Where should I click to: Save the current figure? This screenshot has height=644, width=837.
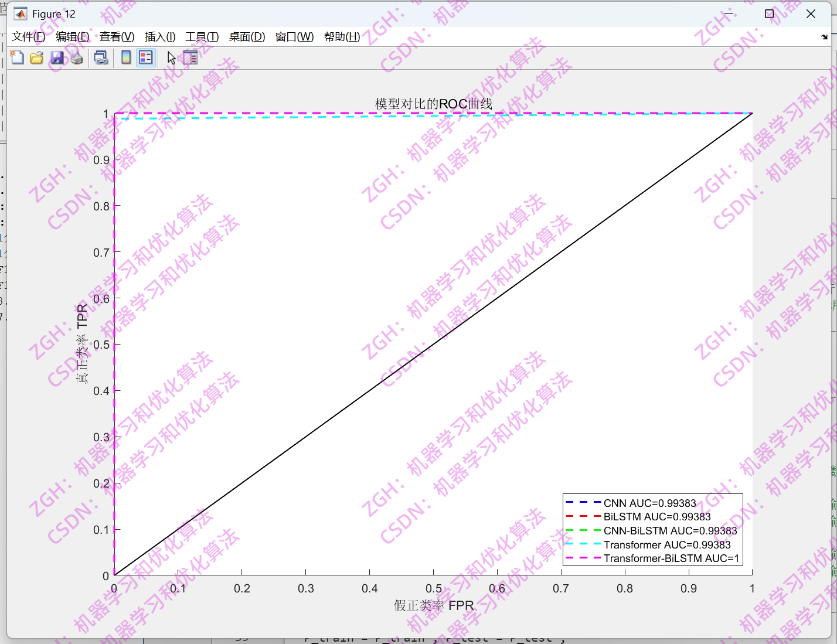click(x=57, y=57)
